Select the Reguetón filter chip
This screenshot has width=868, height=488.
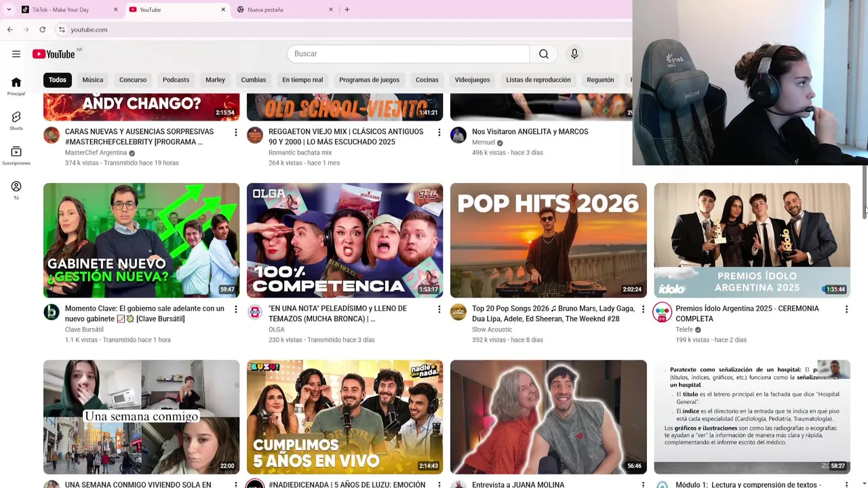600,80
